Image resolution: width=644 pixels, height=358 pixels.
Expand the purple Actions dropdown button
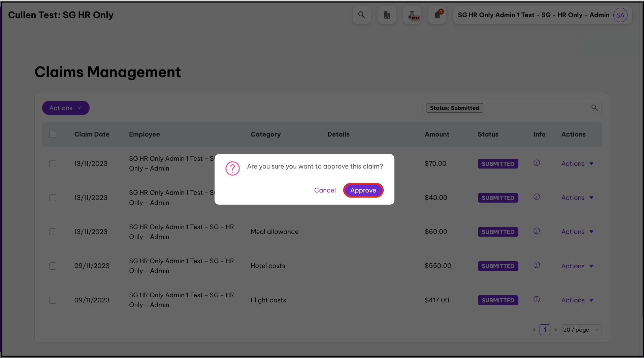click(66, 108)
